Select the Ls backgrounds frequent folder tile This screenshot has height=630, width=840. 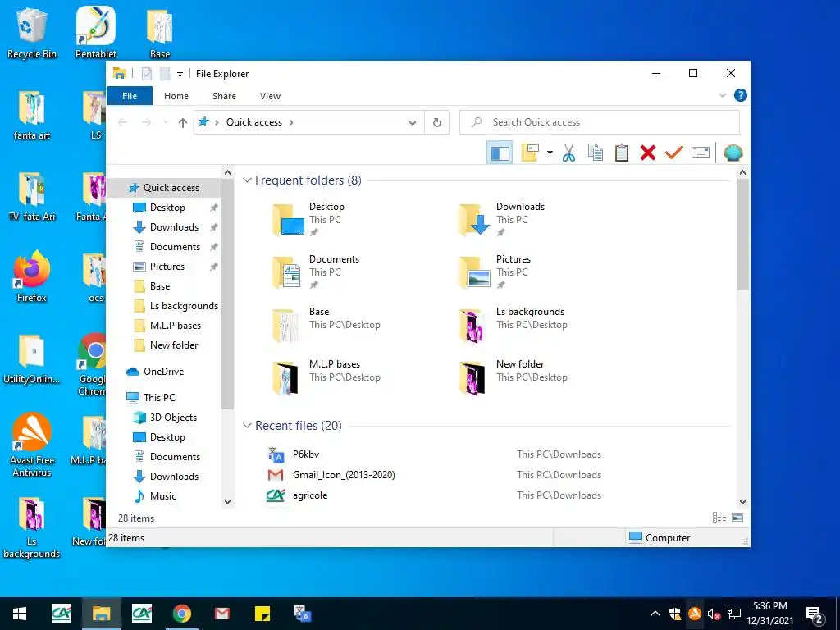point(514,325)
